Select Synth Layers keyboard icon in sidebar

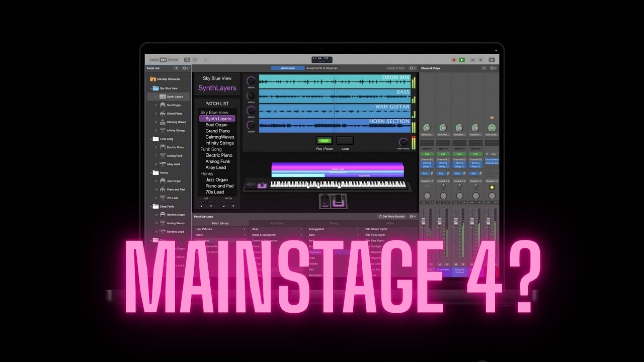[x=163, y=97]
